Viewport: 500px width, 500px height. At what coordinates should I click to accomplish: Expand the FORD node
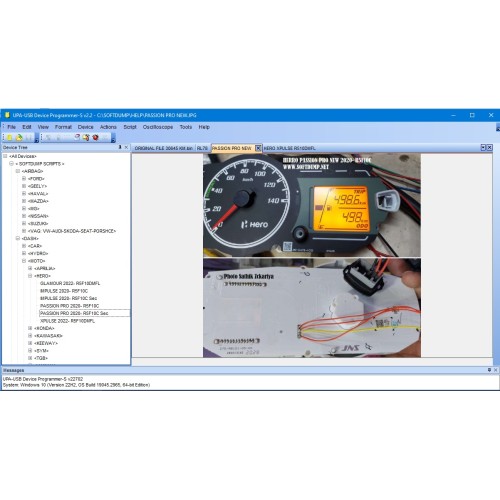(x=24, y=179)
